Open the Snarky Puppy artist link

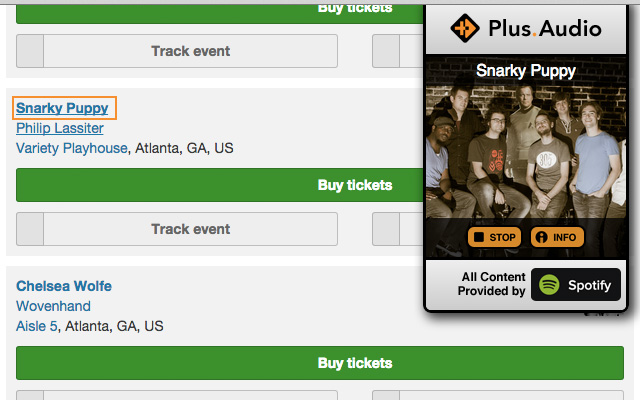62,108
